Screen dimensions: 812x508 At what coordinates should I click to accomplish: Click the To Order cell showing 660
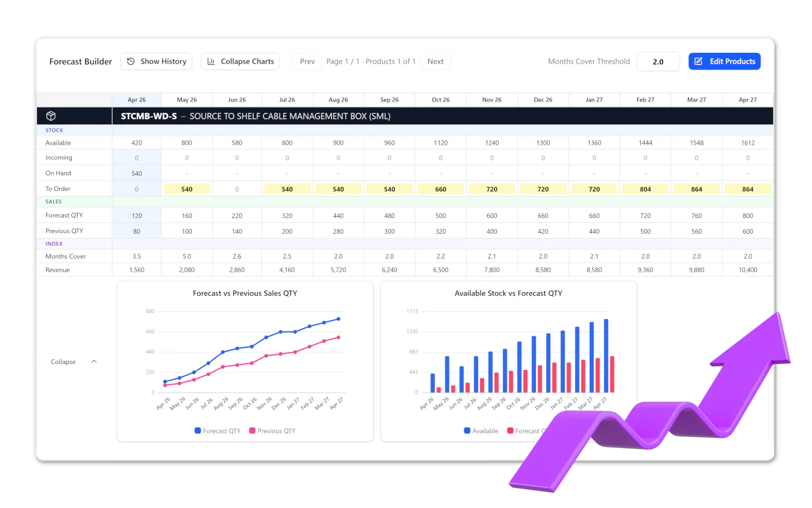(x=441, y=189)
